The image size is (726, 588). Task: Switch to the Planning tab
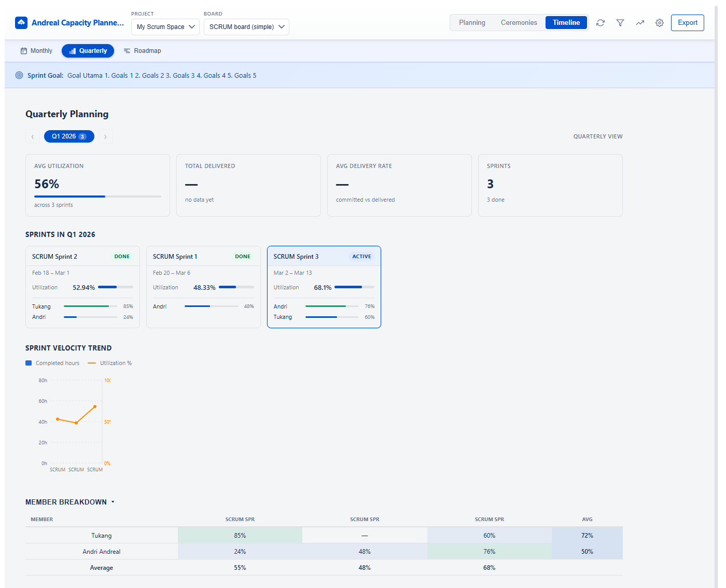(x=472, y=22)
